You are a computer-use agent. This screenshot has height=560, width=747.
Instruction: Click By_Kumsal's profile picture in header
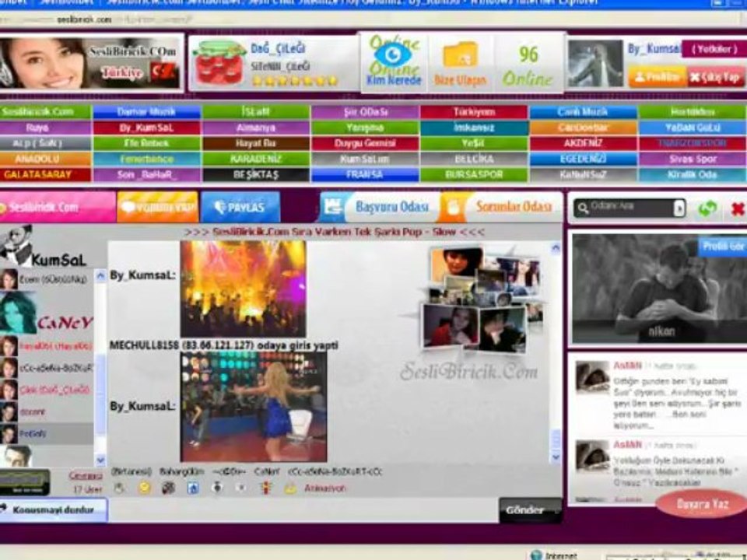pos(595,63)
